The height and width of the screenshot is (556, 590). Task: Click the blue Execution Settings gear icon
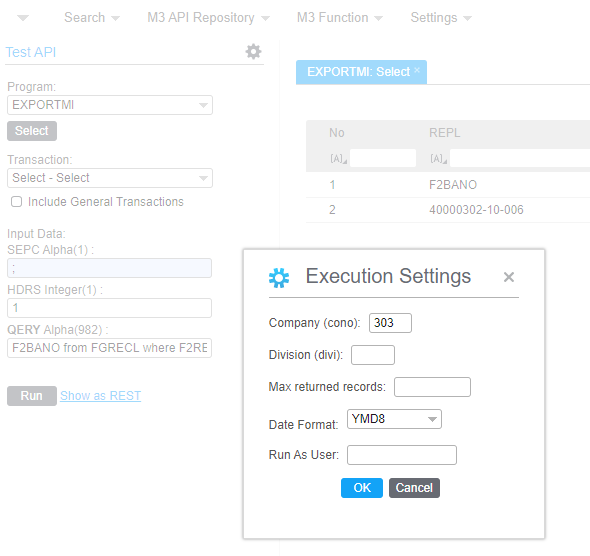(x=279, y=278)
